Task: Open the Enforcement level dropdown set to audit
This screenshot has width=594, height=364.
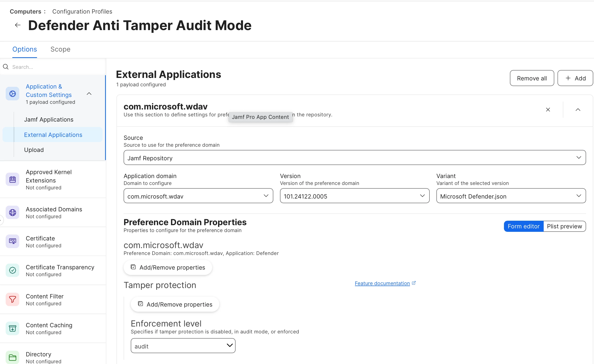Action: click(183, 346)
